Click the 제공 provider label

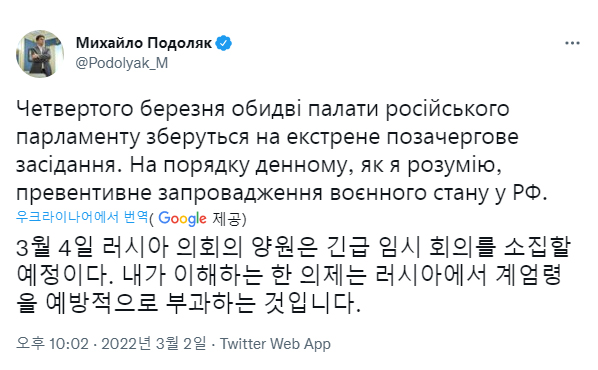pos(227,219)
